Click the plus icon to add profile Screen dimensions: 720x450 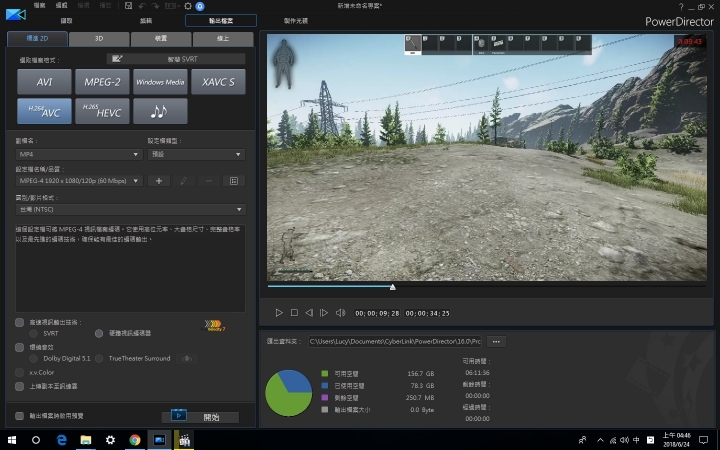tap(159, 181)
